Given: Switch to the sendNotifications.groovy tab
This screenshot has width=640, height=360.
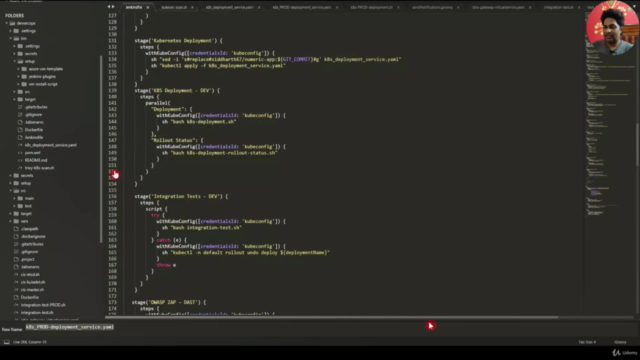Looking at the screenshot, I should pos(432,7).
